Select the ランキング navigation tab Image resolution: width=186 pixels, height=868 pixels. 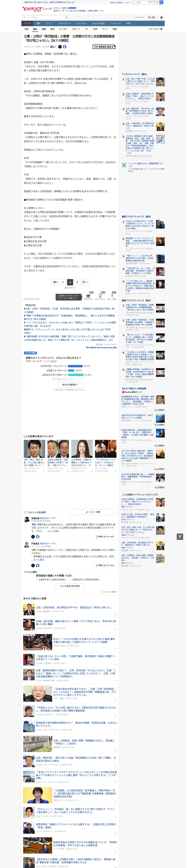click(115, 24)
